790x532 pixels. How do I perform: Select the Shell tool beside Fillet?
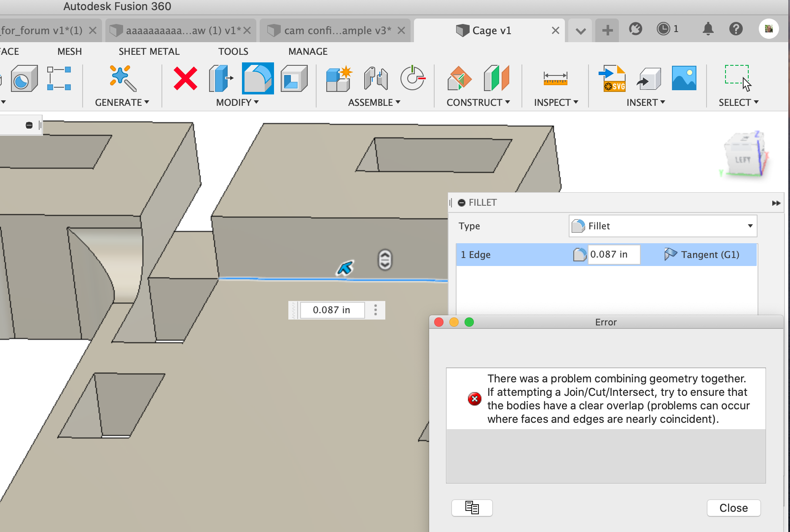click(x=294, y=78)
